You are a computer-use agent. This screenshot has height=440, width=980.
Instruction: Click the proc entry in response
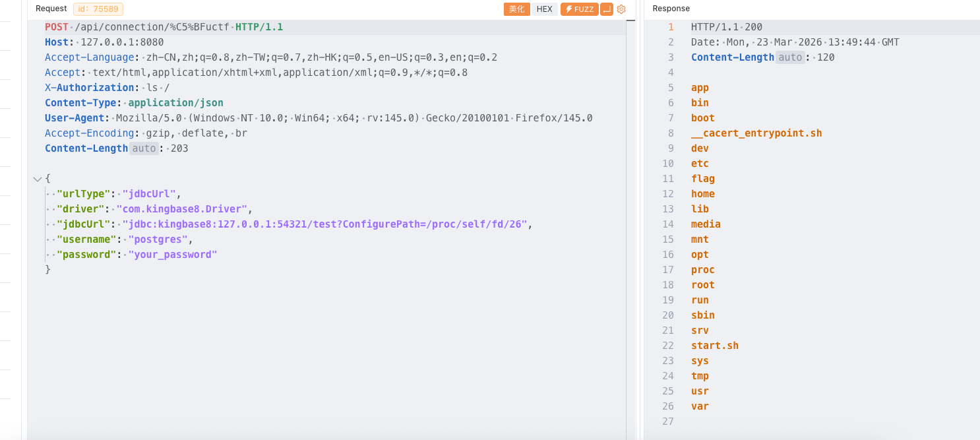pyautogui.click(x=703, y=270)
